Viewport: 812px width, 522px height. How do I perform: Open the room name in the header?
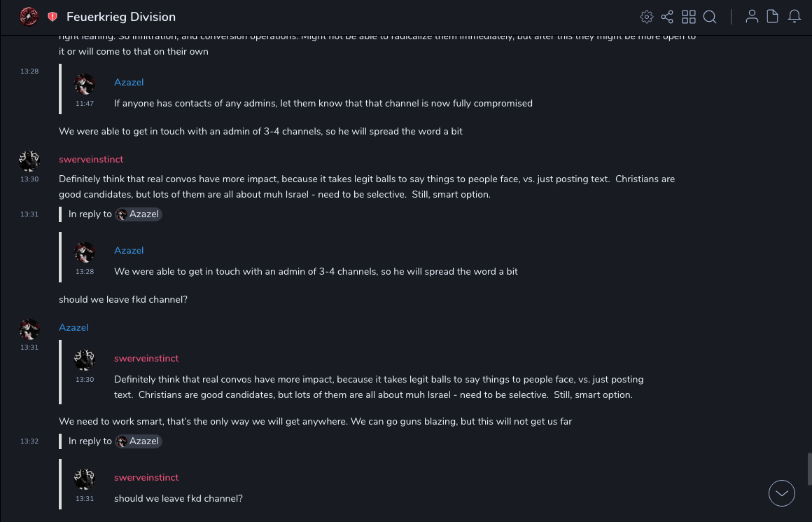[121, 17]
